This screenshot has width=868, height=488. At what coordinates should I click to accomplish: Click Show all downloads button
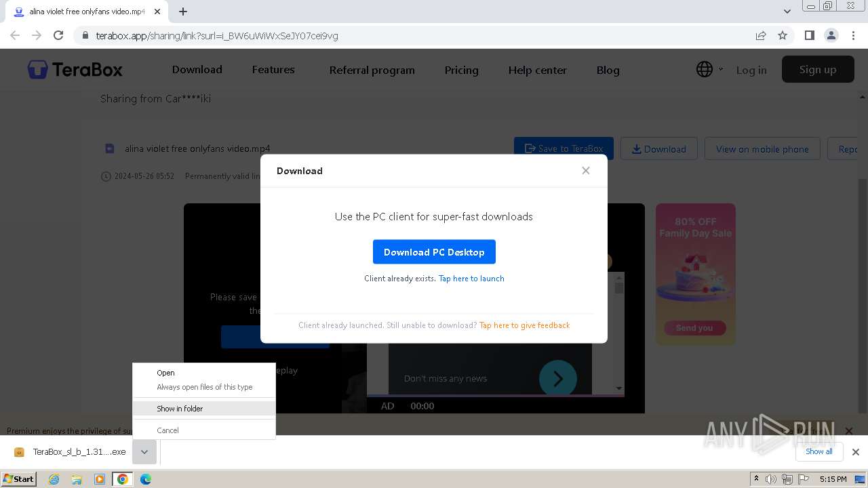coord(819,451)
